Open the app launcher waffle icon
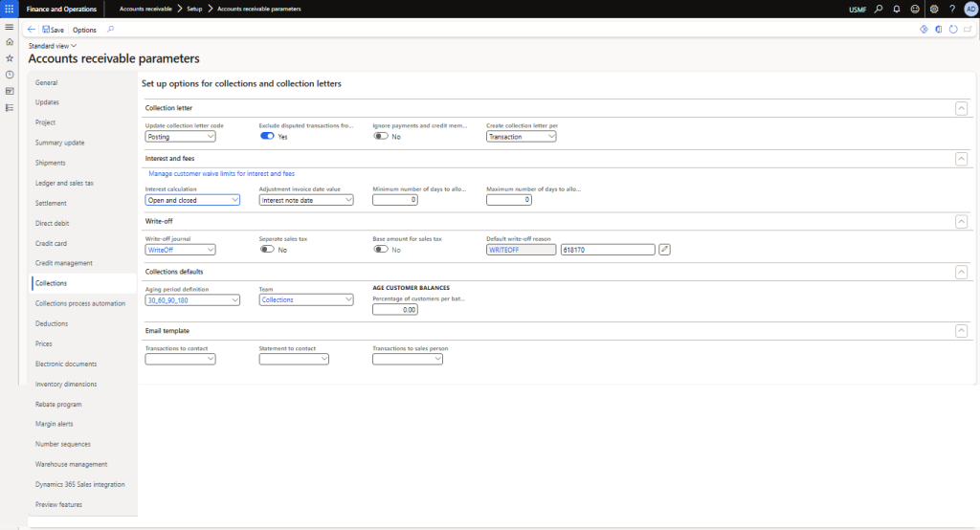 10,9
